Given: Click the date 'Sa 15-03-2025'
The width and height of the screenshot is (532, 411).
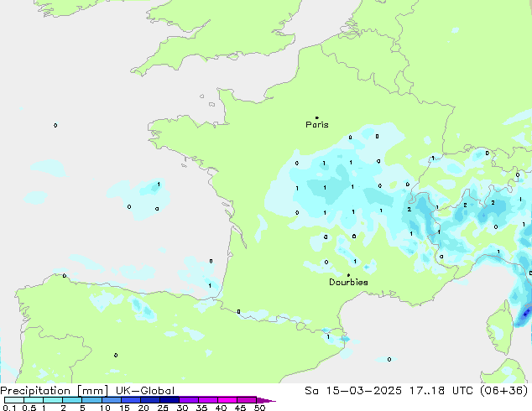Looking at the screenshot, I should (x=353, y=391).
